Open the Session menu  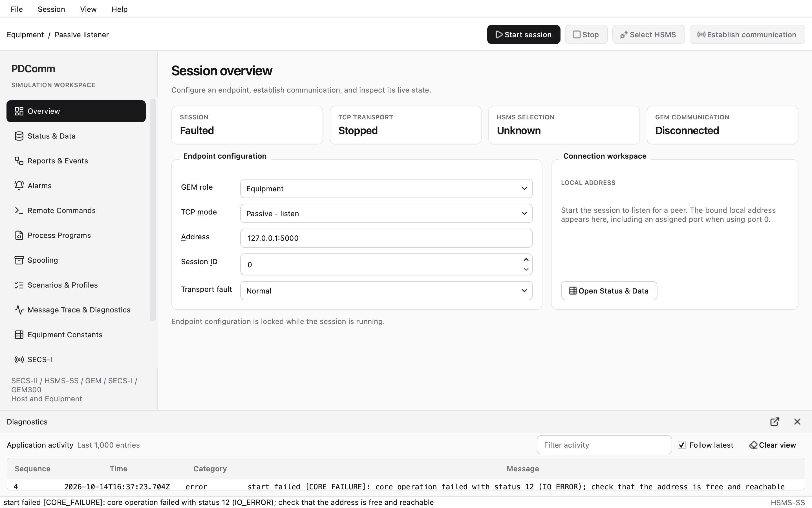click(x=51, y=9)
